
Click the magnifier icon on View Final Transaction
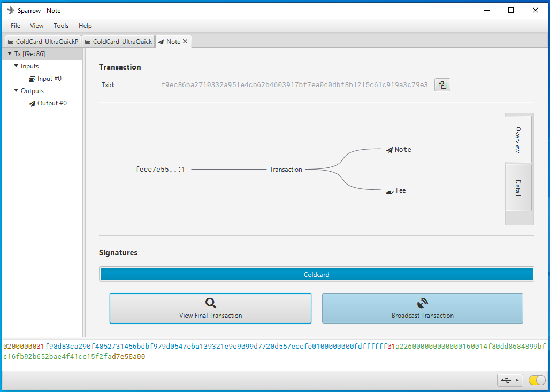pyautogui.click(x=210, y=303)
